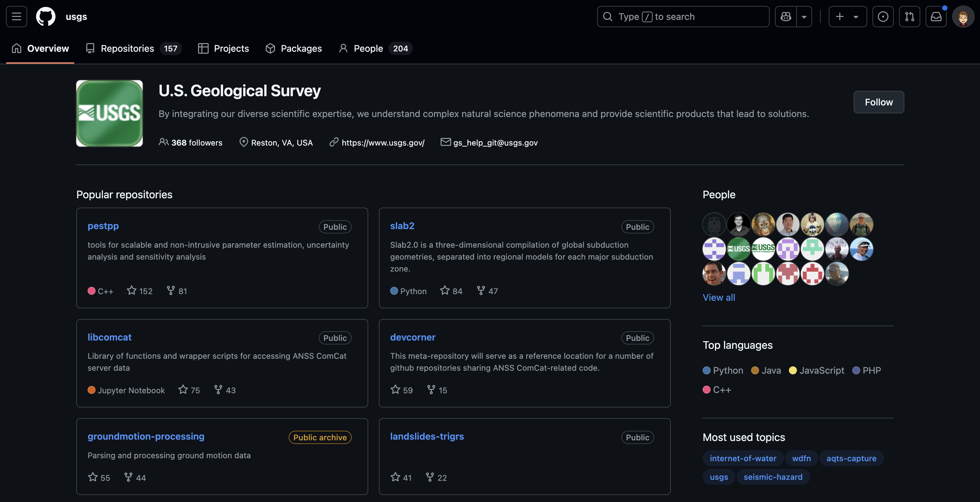The width and height of the screenshot is (980, 502).
Task: Open the seismic-hazard topic tag
Action: pyautogui.click(x=773, y=477)
